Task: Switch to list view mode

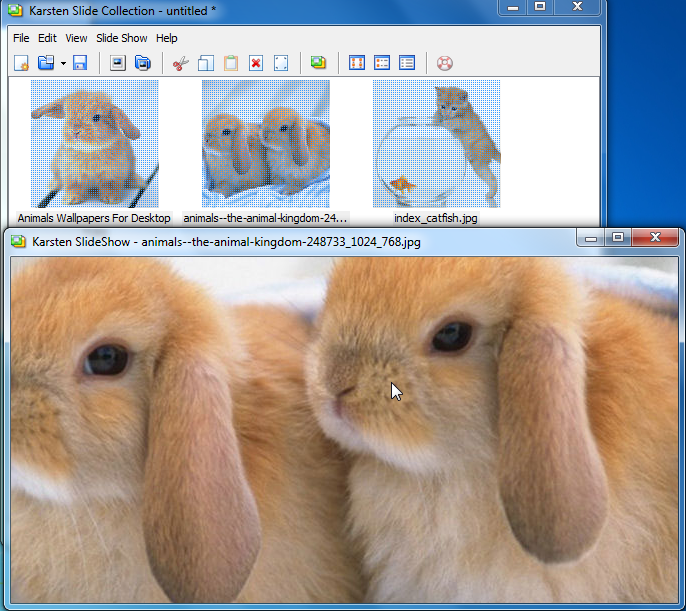Action: coord(382,63)
